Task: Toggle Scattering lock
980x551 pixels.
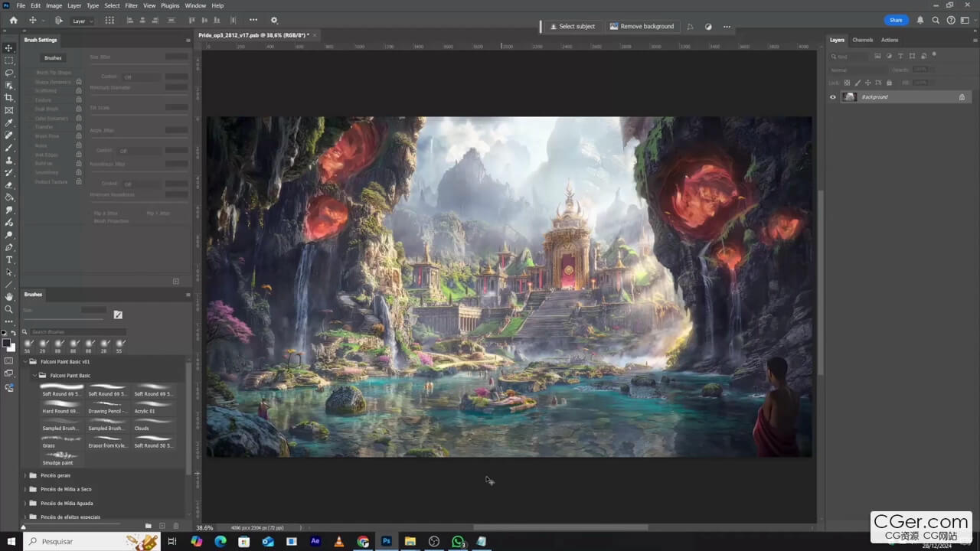Action: 78,91
